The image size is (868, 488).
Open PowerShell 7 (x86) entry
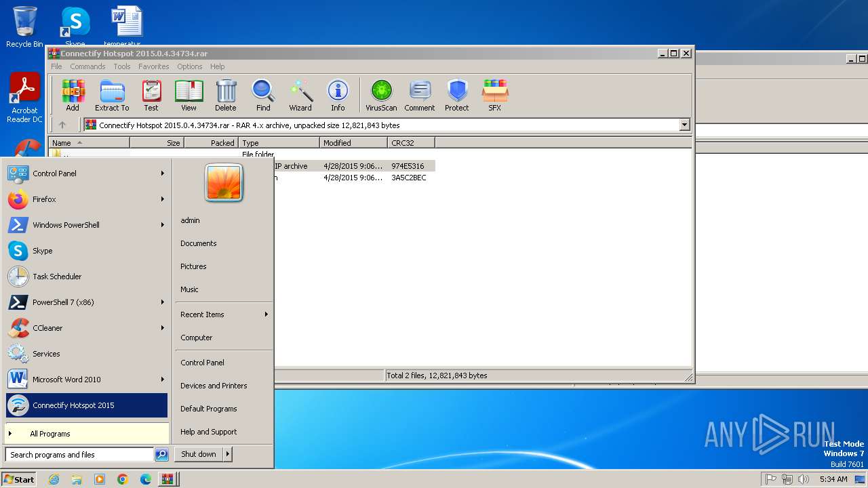[x=87, y=302]
